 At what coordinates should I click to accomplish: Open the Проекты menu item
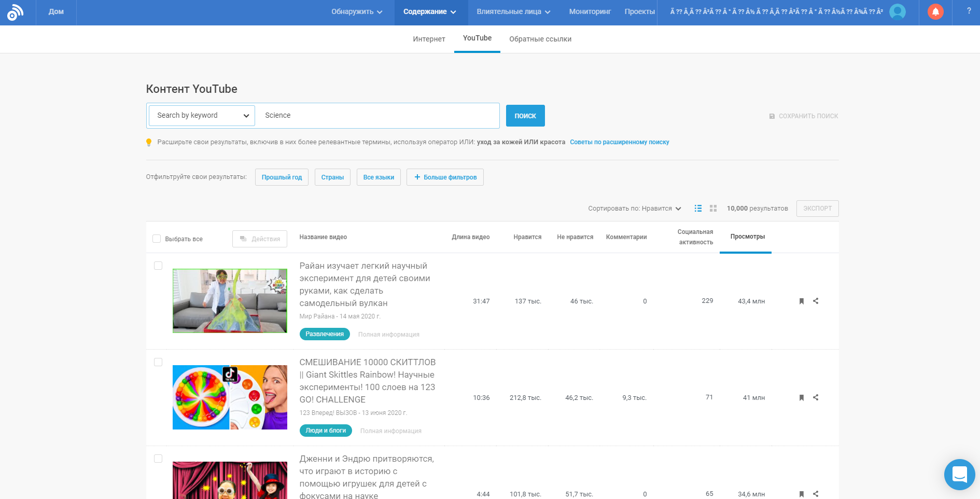[639, 11]
